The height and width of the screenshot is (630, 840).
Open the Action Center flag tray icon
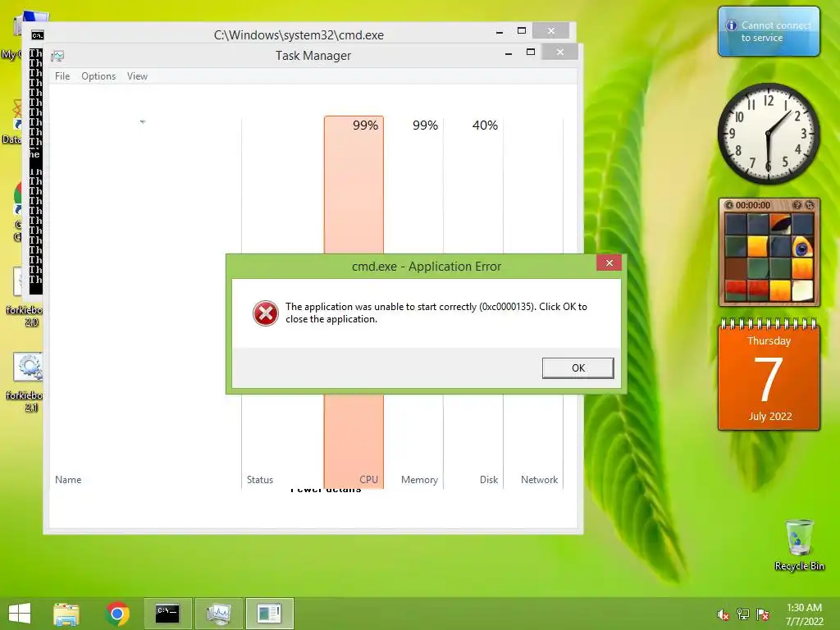click(x=763, y=614)
